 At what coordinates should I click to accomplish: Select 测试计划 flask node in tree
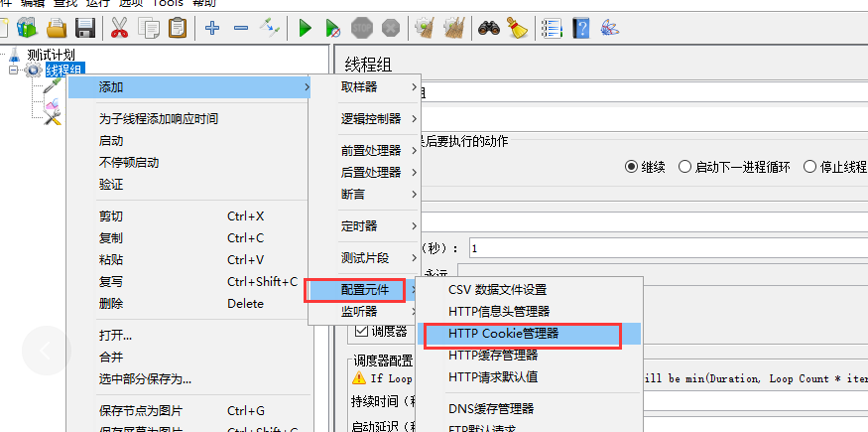tap(51, 55)
